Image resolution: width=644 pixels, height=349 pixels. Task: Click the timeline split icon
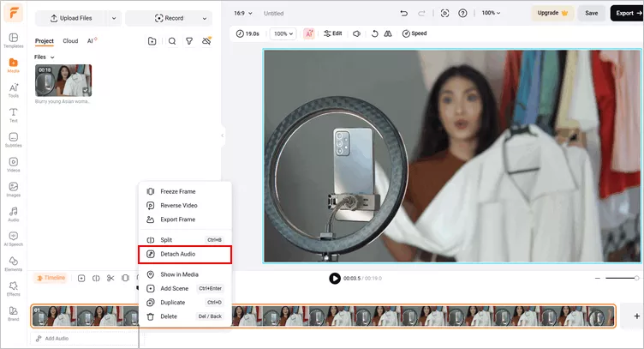click(x=96, y=279)
